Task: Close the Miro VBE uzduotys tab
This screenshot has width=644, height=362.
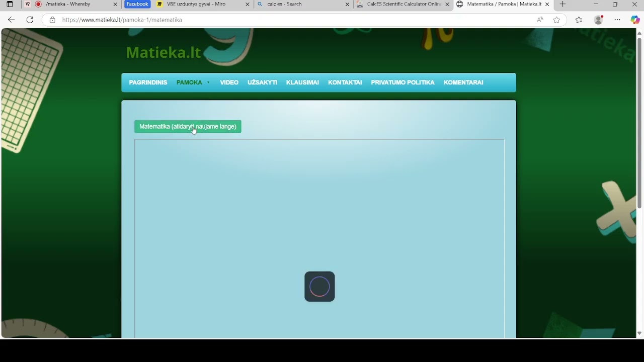Action: point(248,4)
